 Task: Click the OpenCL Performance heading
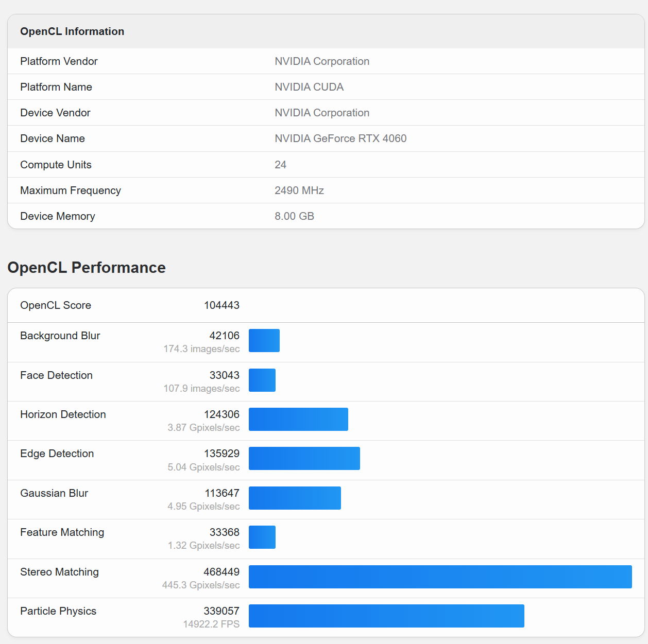click(87, 268)
